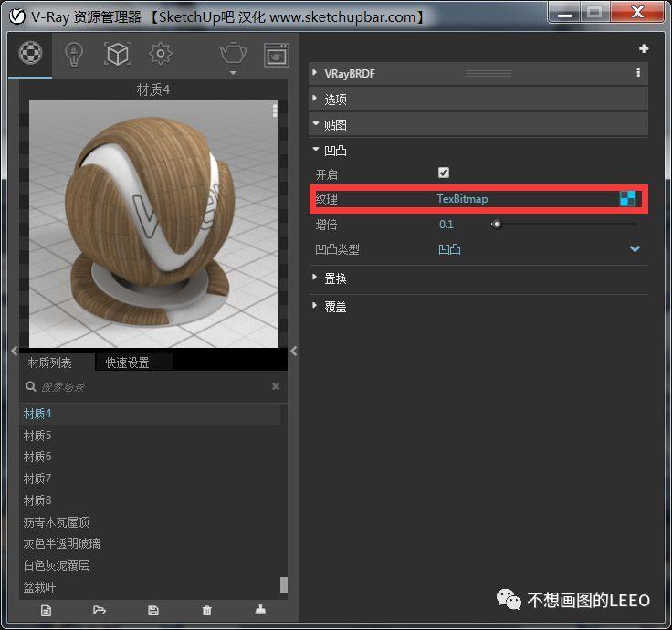The width and height of the screenshot is (672, 630).
Task: Select 盆栽叶 material
Action: [151, 587]
